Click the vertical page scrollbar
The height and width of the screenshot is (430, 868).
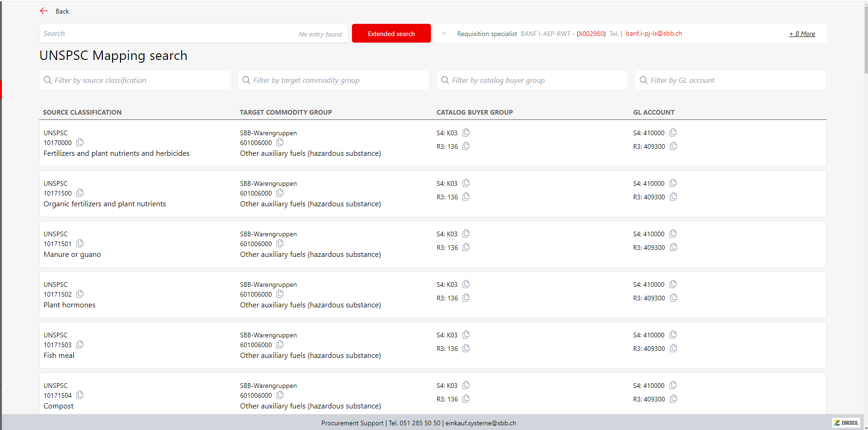point(865,37)
